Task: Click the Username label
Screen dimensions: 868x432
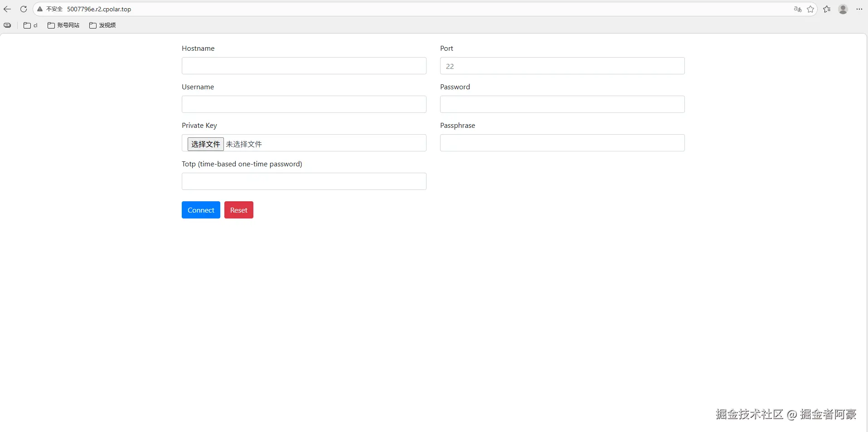Action: (x=198, y=87)
